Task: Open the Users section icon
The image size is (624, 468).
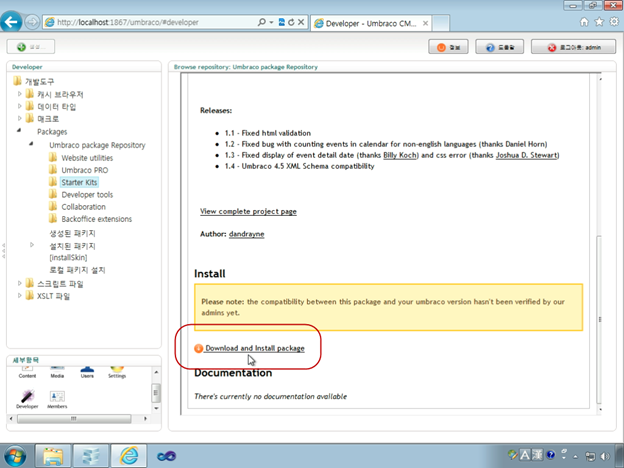Action: tap(87, 372)
